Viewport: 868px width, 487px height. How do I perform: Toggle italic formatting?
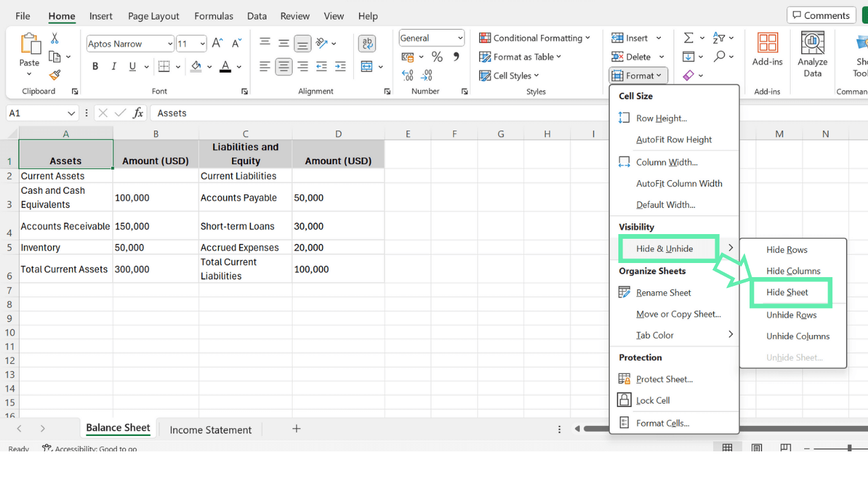[x=112, y=66]
